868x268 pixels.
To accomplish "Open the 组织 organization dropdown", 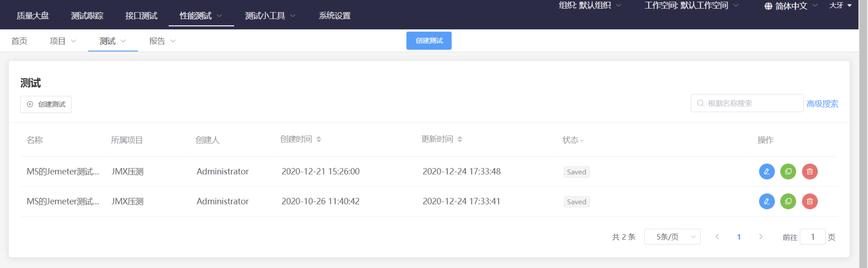I will click(x=590, y=5).
